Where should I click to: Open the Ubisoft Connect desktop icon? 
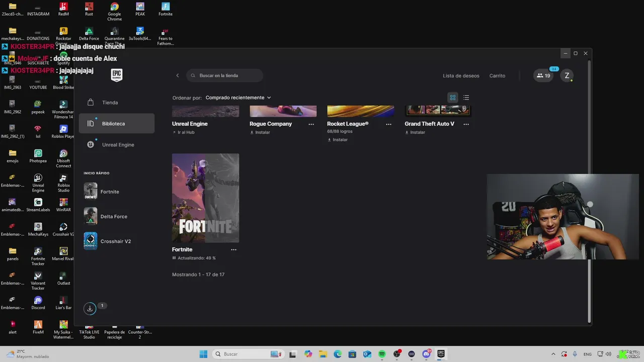click(63, 159)
